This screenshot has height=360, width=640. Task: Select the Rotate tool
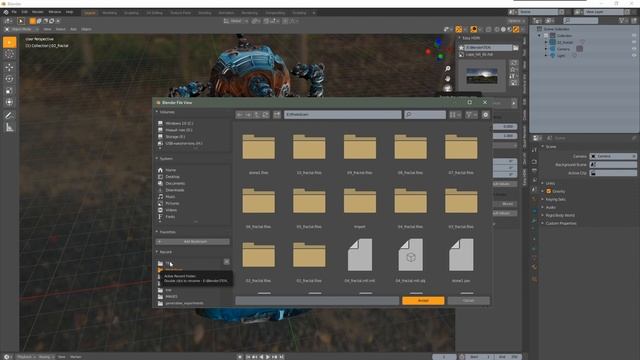tap(10, 79)
